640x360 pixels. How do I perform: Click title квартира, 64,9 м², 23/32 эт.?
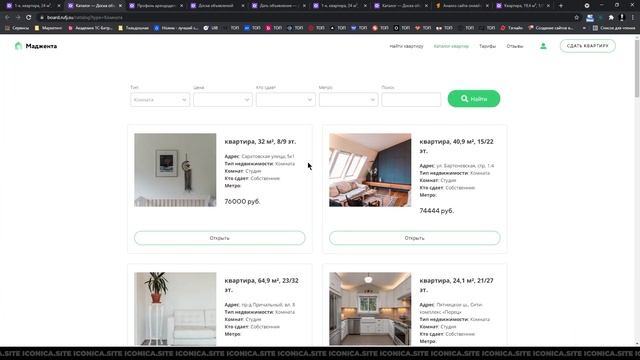(x=261, y=285)
